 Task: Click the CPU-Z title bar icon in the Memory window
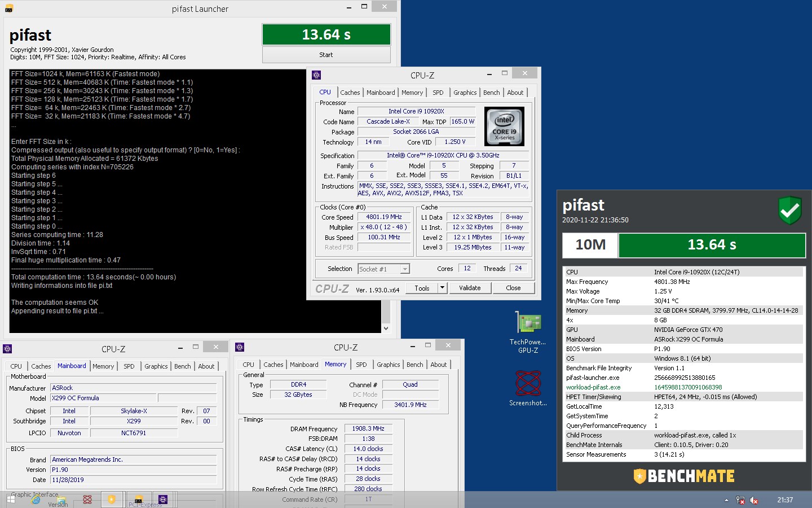240,347
